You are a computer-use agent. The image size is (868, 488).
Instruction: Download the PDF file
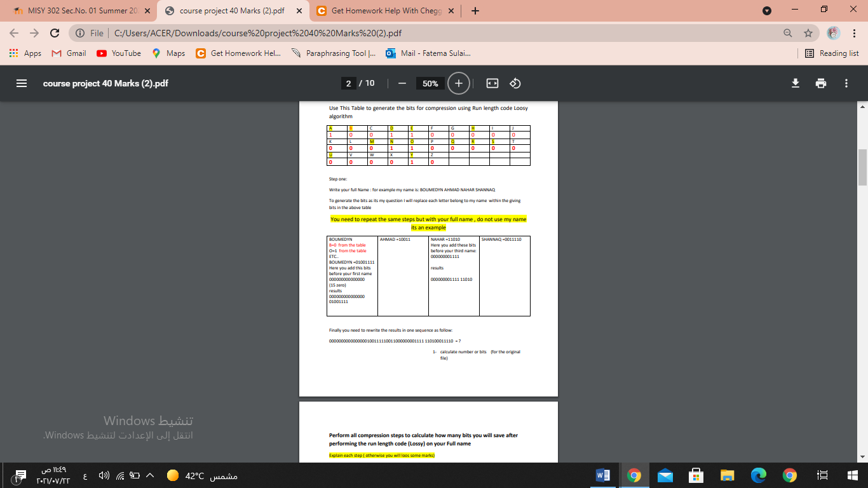(796, 83)
